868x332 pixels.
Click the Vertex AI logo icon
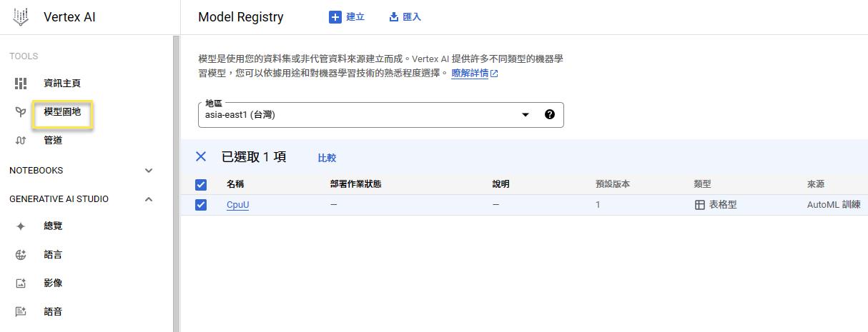[x=21, y=17]
